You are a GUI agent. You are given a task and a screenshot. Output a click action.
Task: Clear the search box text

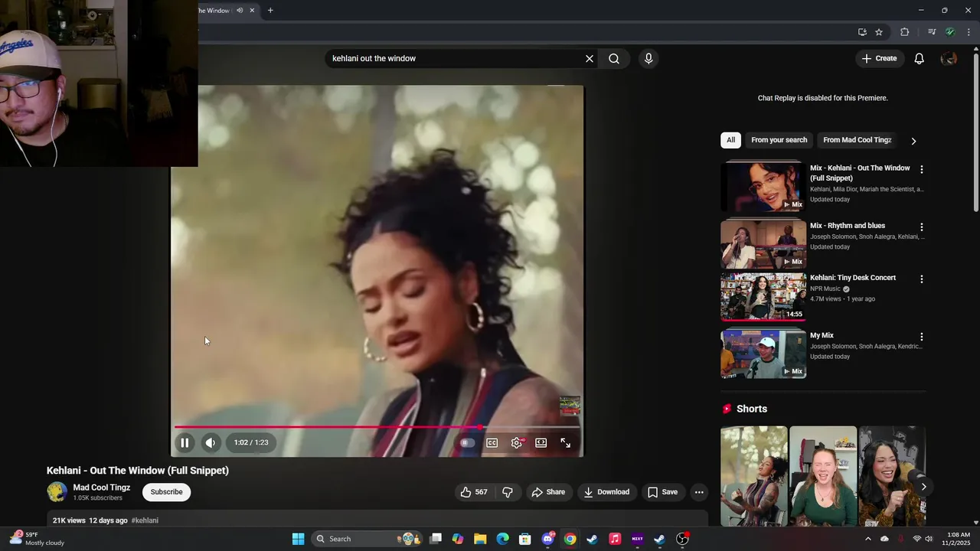click(590, 58)
